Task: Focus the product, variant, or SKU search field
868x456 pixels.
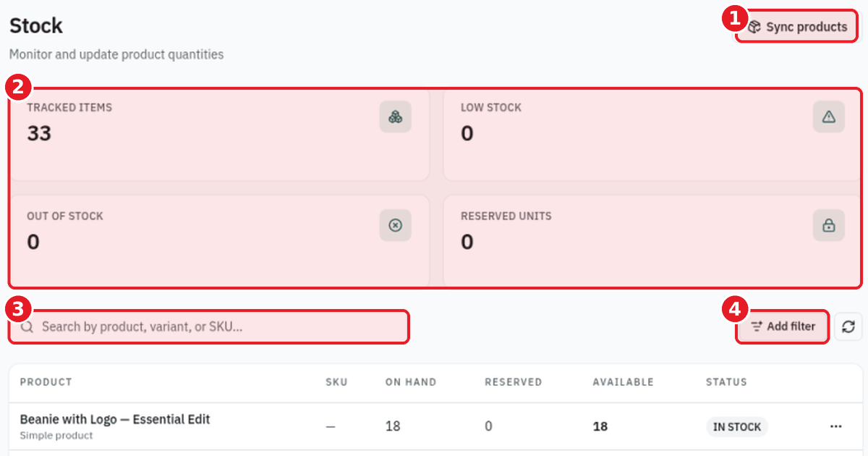Action: 209,326
